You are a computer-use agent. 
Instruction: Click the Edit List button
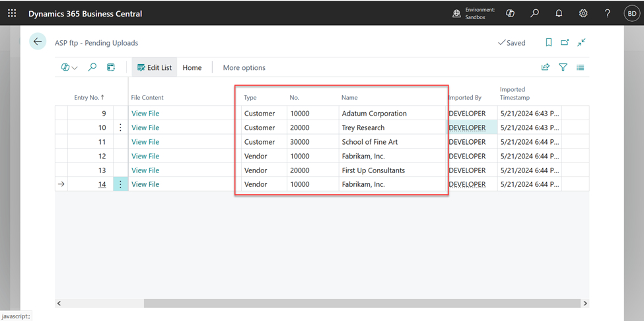tap(155, 67)
